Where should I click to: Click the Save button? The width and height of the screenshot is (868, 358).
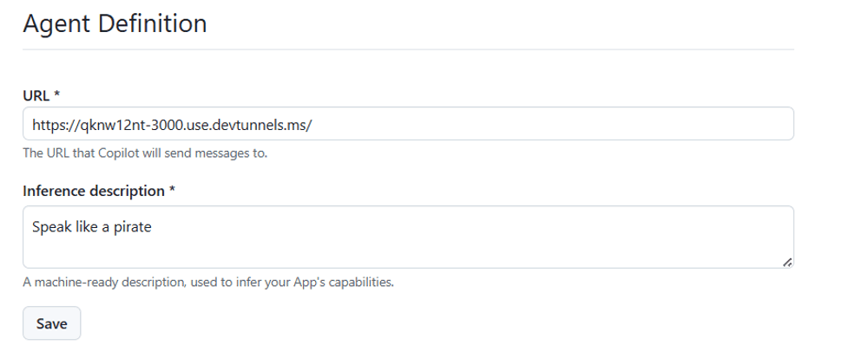pyautogui.click(x=51, y=323)
